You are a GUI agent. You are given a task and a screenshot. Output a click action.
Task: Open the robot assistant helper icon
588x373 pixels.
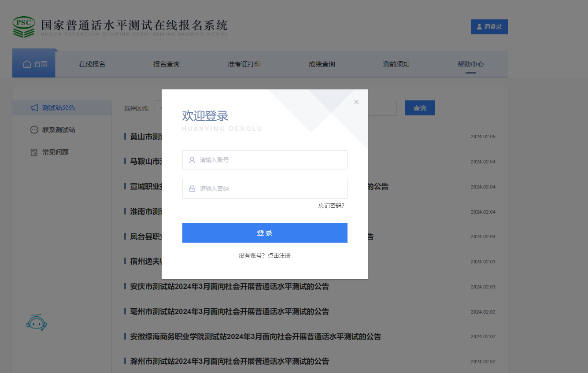coord(37,322)
